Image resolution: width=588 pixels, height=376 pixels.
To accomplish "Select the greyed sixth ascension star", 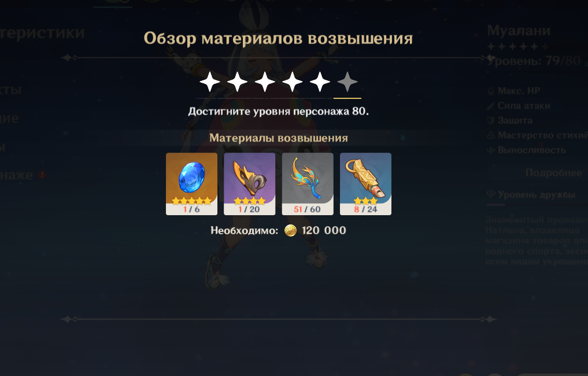I will coord(347,82).
